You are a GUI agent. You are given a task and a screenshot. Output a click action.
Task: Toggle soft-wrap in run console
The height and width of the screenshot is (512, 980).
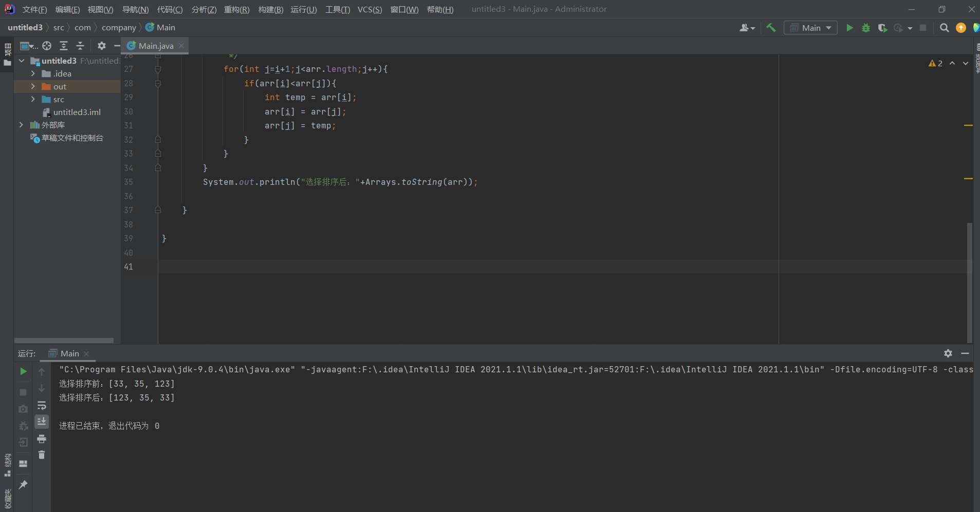tap(42, 406)
